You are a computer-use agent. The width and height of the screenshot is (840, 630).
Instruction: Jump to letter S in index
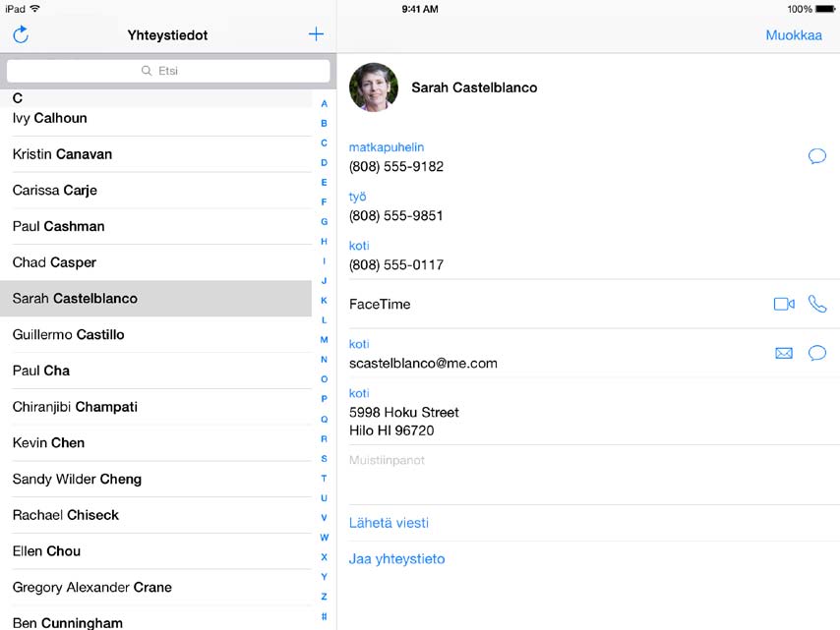[x=325, y=459]
